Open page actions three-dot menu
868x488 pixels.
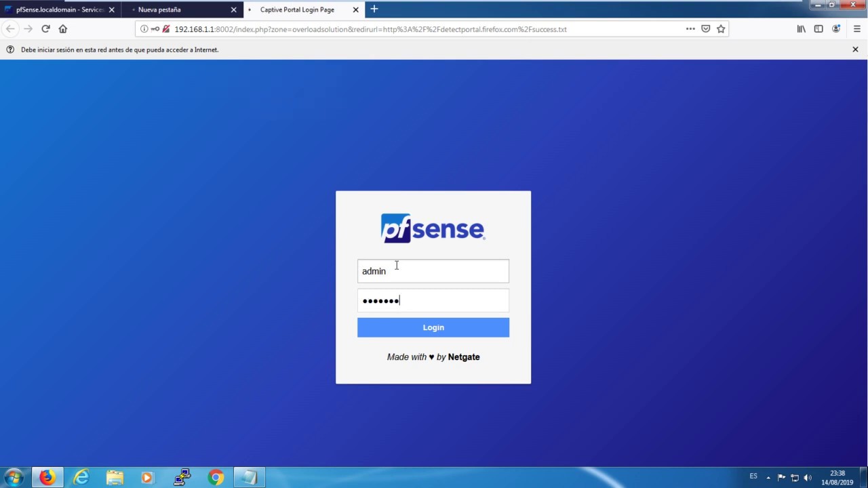(x=690, y=29)
